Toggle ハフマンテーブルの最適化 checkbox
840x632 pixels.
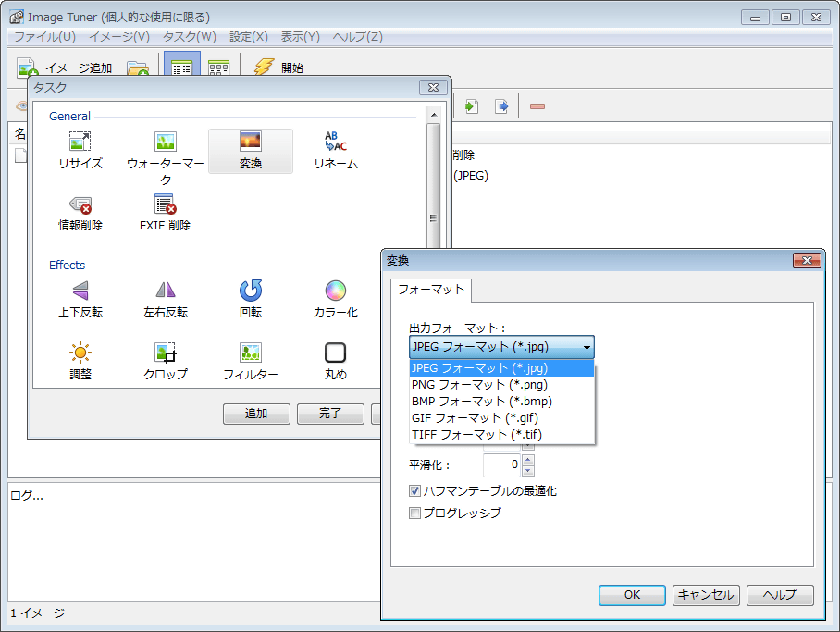[x=414, y=490]
